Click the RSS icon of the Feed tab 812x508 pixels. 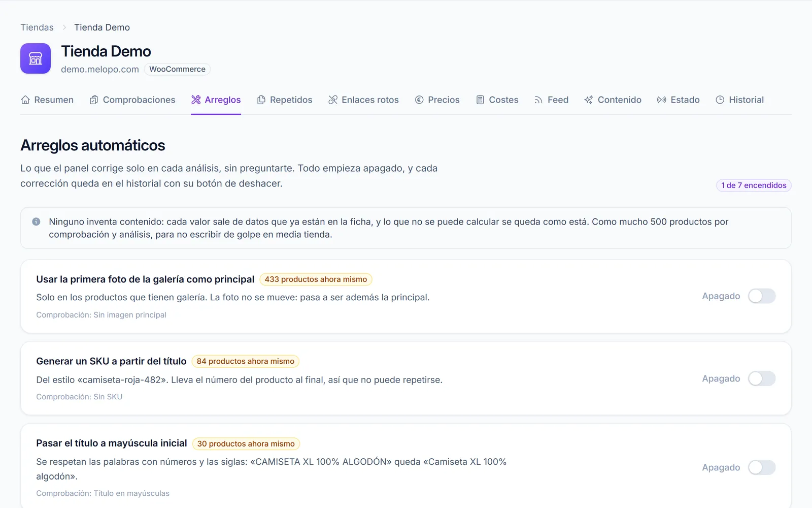point(539,100)
